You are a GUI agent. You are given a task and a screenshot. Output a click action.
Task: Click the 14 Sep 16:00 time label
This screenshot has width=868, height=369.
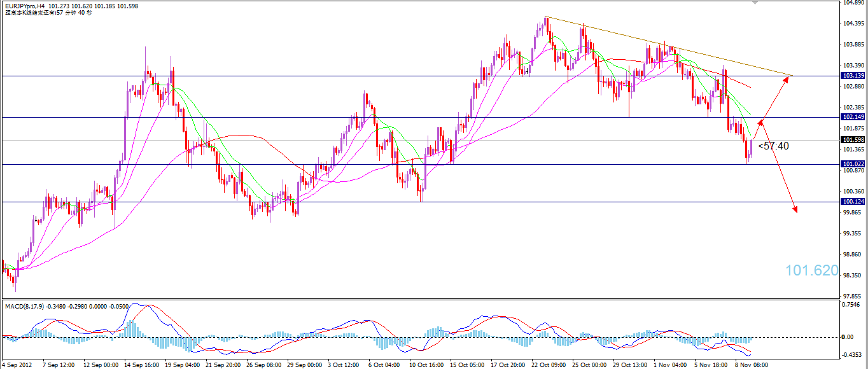pyautogui.click(x=142, y=365)
